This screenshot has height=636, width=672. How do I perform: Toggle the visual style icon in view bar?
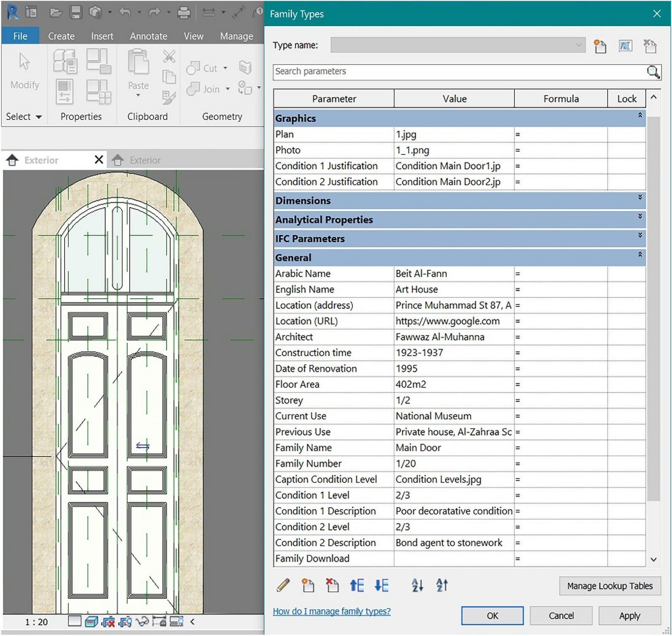pyautogui.click(x=91, y=622)
